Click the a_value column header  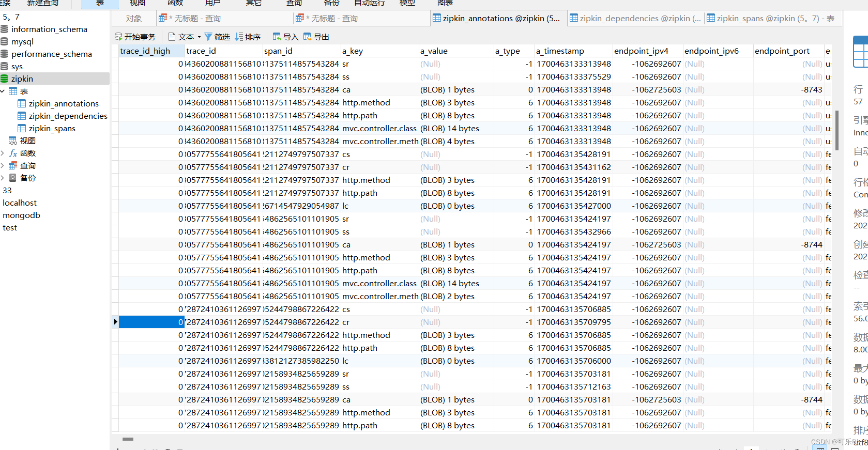coord(456,51)
